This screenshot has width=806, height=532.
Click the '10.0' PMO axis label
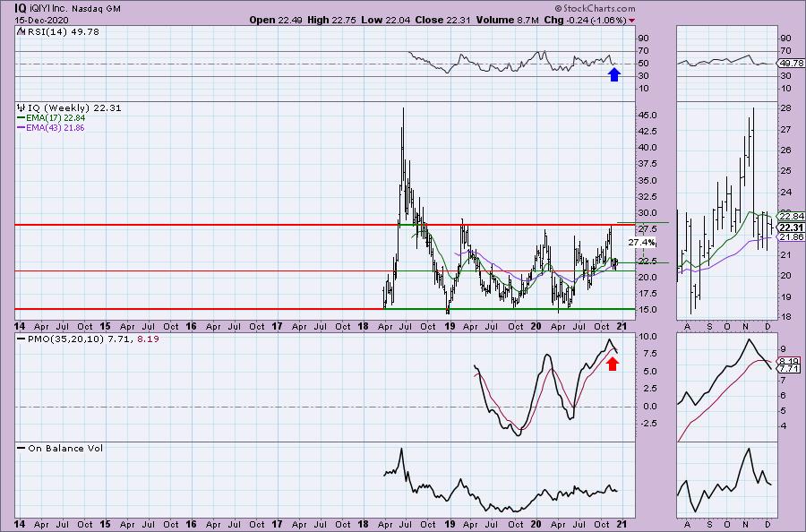(648, 337)
